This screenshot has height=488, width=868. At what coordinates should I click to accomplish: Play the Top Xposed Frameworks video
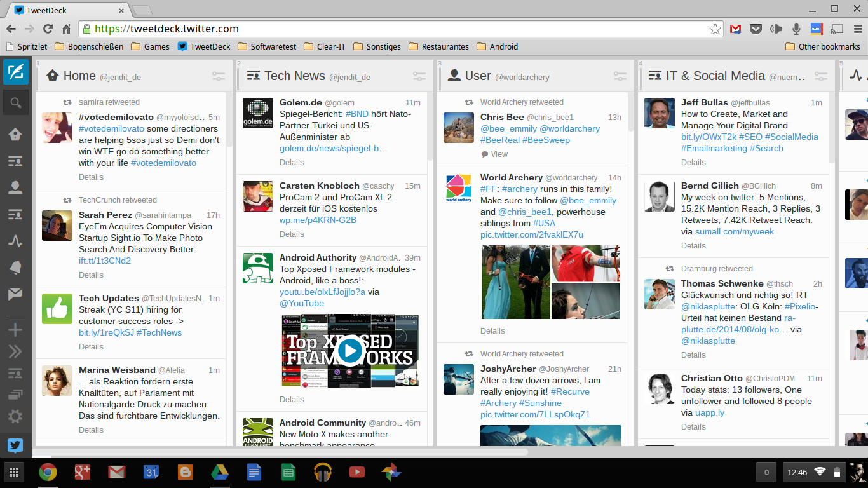(349, 350)
